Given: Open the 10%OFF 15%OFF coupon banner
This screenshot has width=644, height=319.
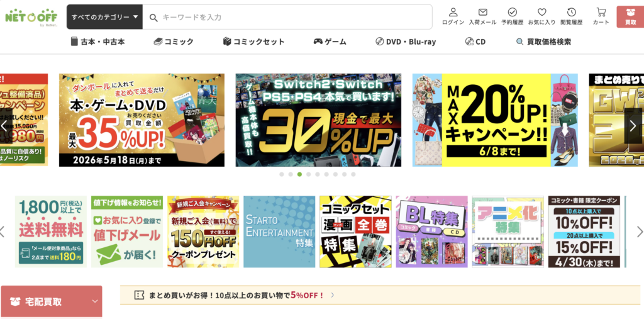Looking at the screenshot, I should coord(584,232).
